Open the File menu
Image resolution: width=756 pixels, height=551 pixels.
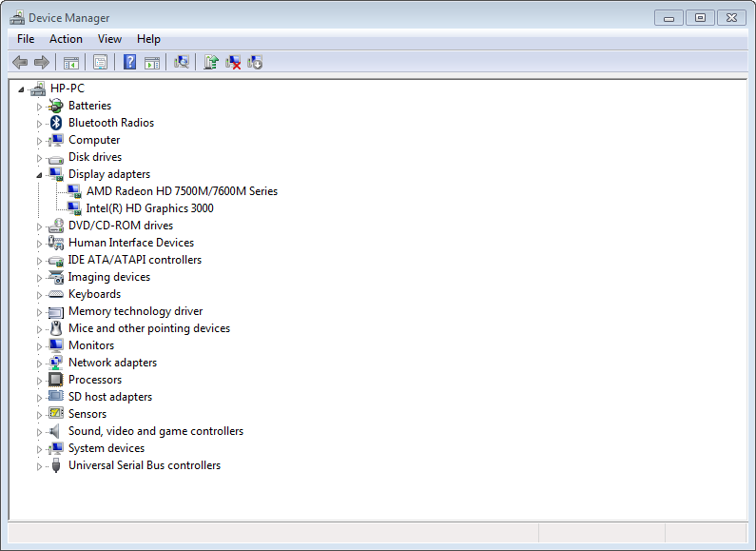click(26, 39)
